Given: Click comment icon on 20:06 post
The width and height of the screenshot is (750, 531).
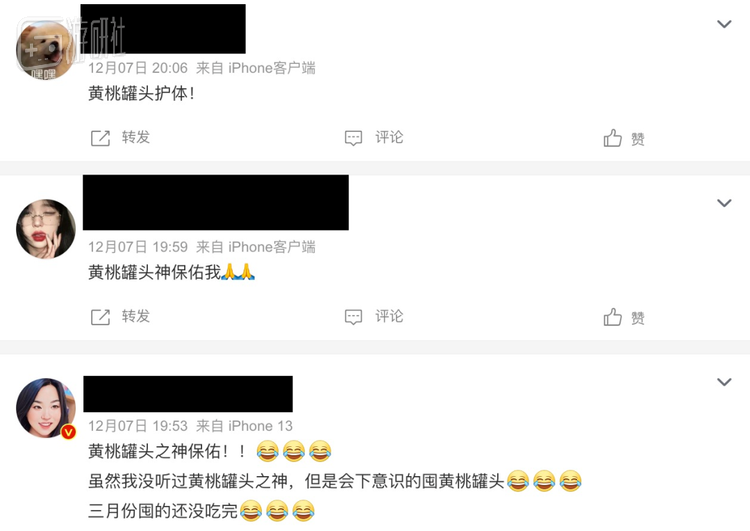Looking at the screenshot, I should click(x=353, y=138).
